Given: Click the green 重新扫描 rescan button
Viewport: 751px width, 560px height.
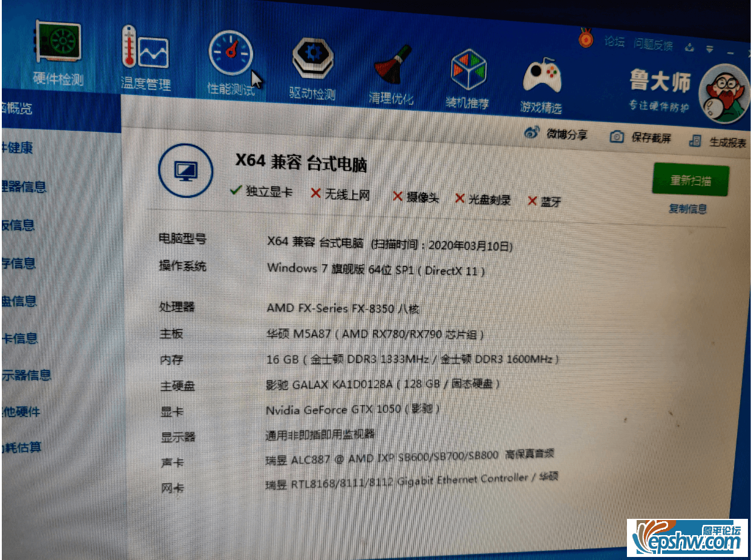Looking at the screenshot, I should (690, 180).
